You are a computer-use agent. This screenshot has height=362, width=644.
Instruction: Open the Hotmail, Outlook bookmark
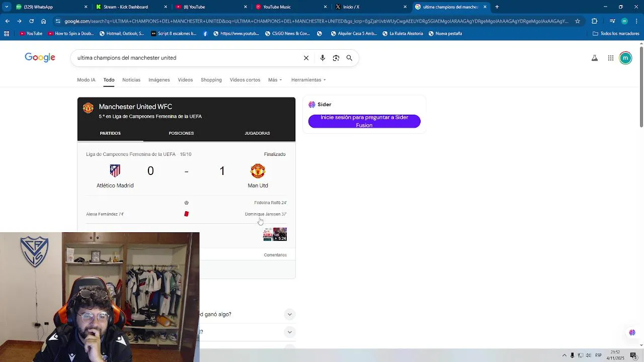click(122, 34)
